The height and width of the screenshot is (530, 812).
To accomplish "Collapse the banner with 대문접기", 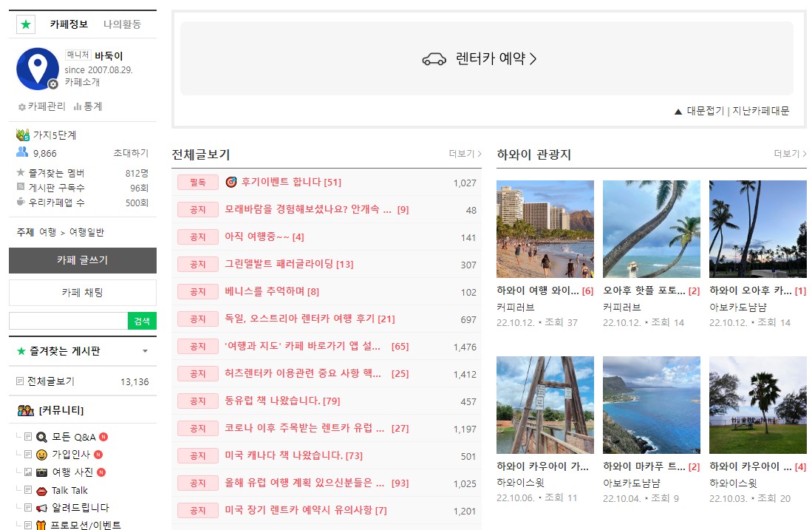I will (699, 111).
